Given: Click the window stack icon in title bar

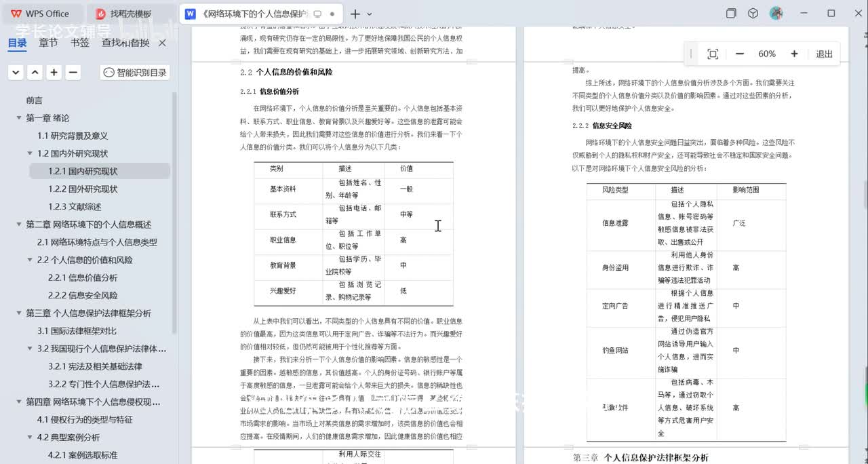Looking at the screenshot, I should click(x=731, y=14).
